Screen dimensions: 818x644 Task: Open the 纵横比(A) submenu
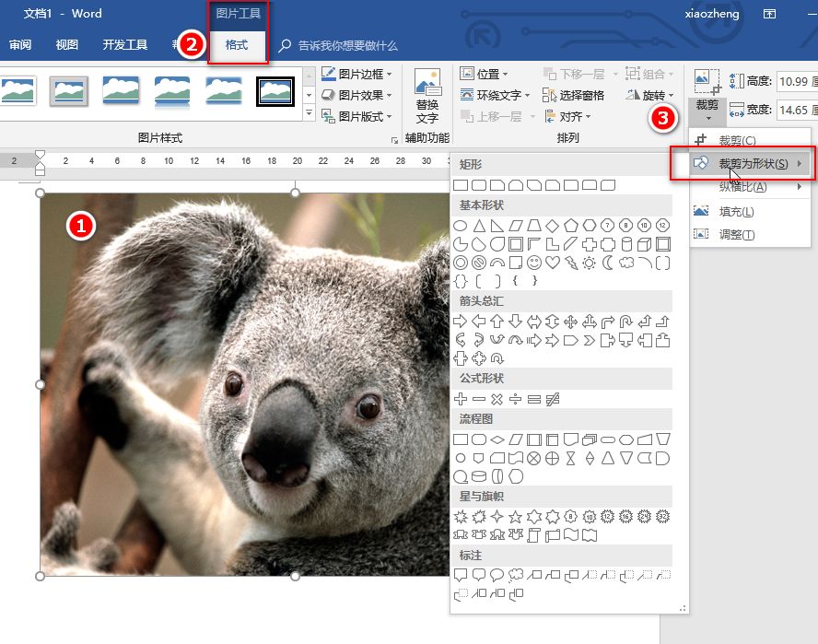point(742,187)
